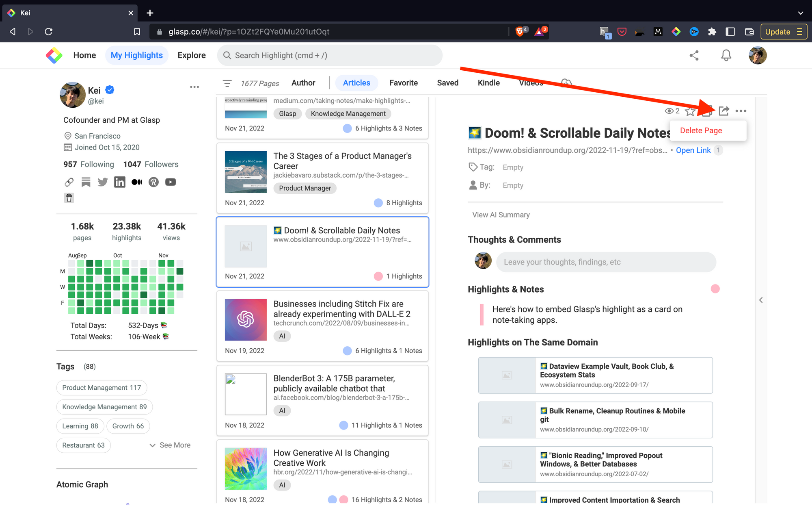Open the Author filter dropdown
The width and height of the screenshot is (812, 508).
303,83
